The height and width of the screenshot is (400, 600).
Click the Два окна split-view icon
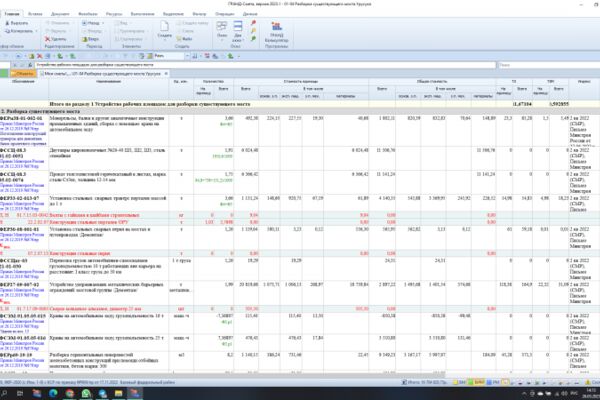coord(238,26)
